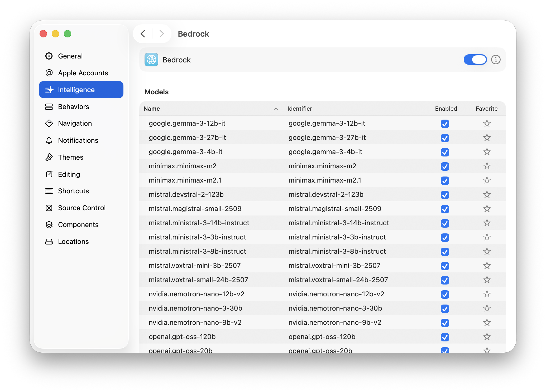Go forward with the right chevron

(161, 34)
